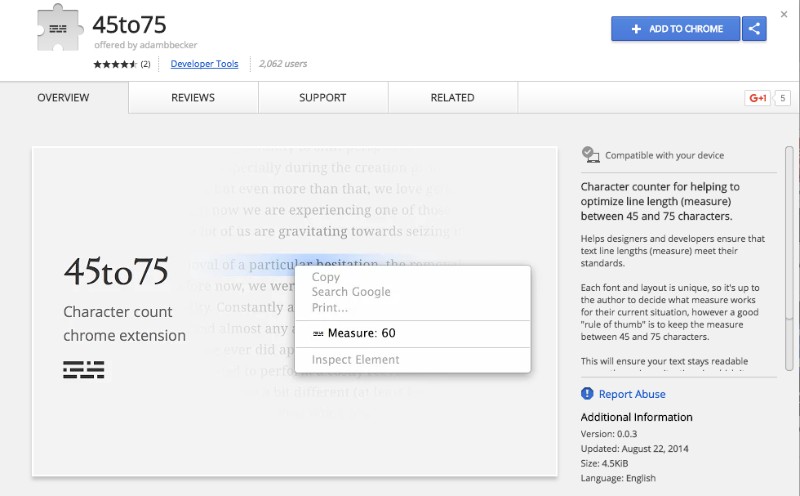Screen dimensions: 800x496
Task: Click the star rating icons
Action: 115,64
